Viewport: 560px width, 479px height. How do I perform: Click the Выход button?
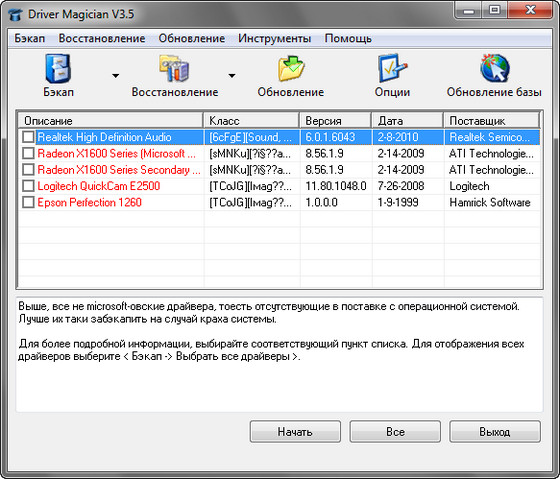click(x=495, y=431)
